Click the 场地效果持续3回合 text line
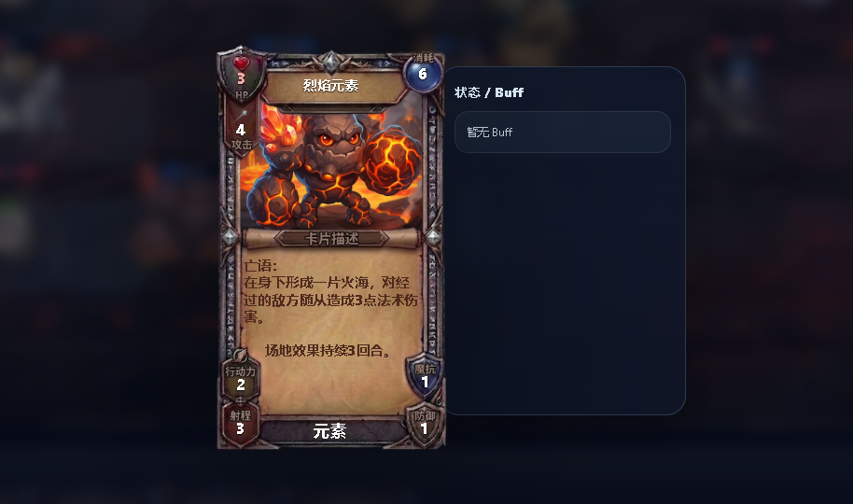Viewport: 853px width, 504px height. pos(329,351)
